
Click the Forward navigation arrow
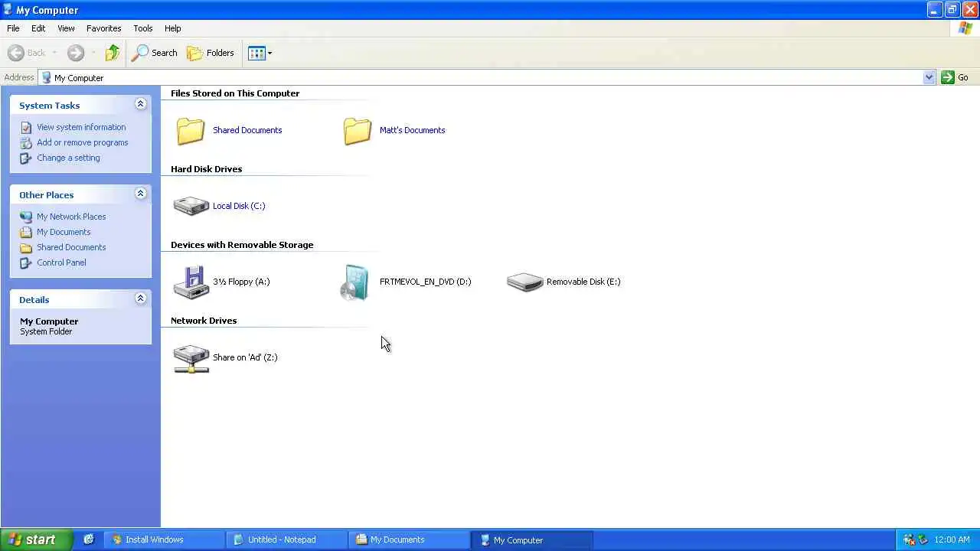point(75,53)
